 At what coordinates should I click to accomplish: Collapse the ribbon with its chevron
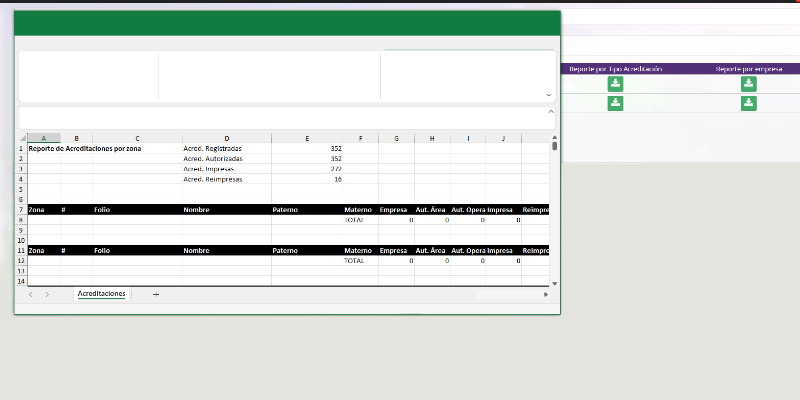(x=548, y=95)
